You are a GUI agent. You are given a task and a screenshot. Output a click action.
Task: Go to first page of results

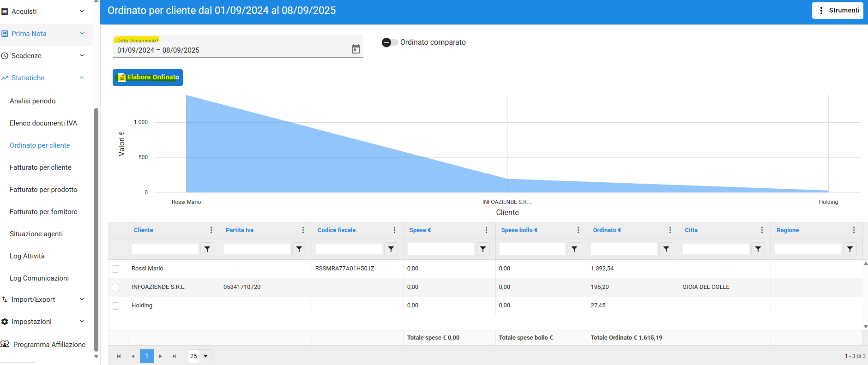tap(119, 356)
